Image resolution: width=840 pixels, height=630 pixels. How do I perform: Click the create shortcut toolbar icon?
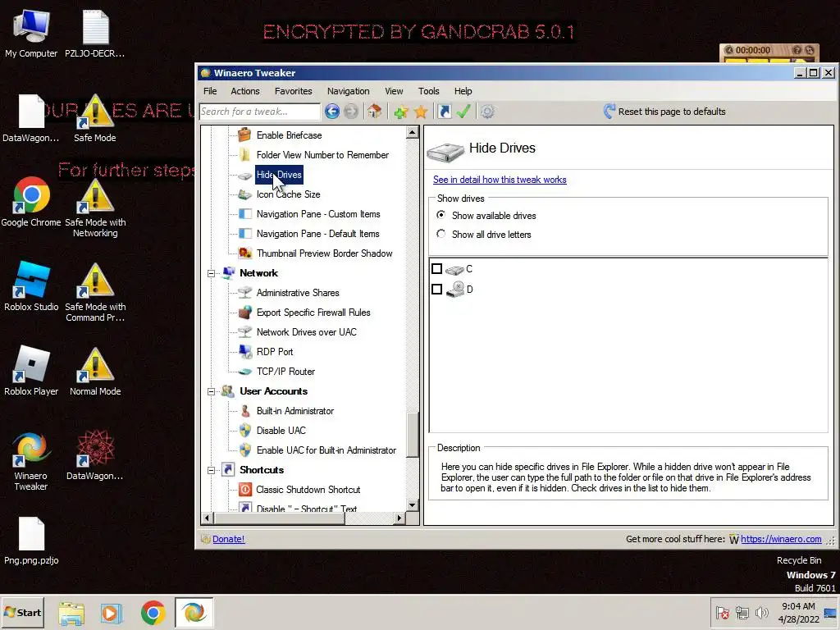click(444, 112)
